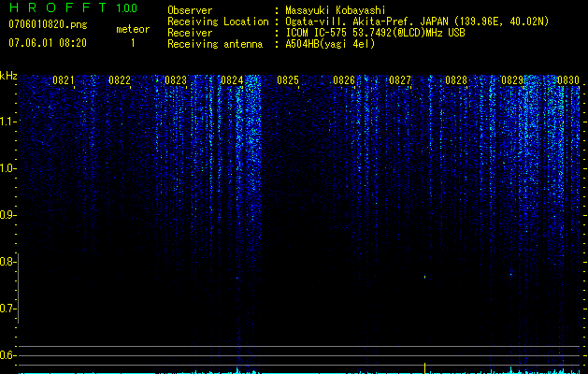Click the date stamp 07.06.01 08:20
The height and width of the screenshot is (374, 588).
tap(48, 43)
